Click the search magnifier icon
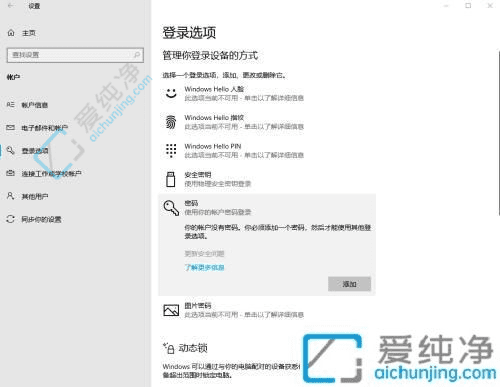This screenshot has height=387, width=500. (x=137, y=55)
